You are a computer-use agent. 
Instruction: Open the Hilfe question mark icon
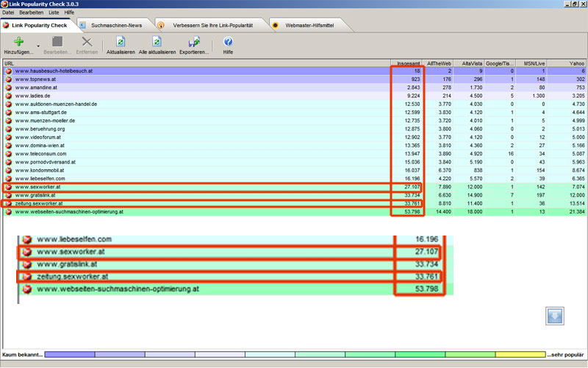pos(228,41)
